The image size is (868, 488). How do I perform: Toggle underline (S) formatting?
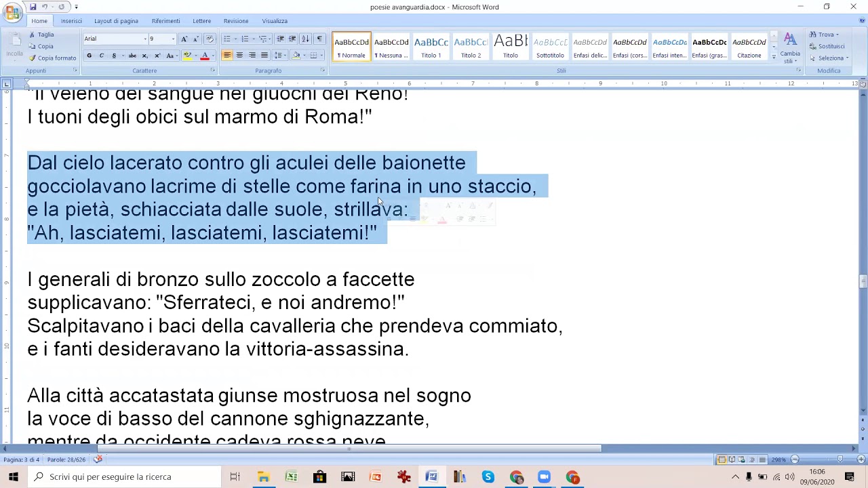pyautogui.click(x=114, y=56)
